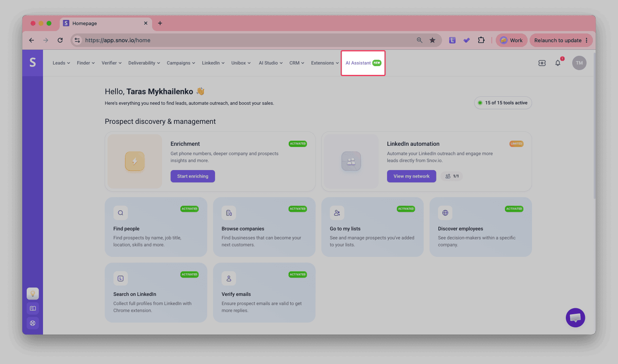
Task: Open the live chat bubble
Action: click(575, 317)
